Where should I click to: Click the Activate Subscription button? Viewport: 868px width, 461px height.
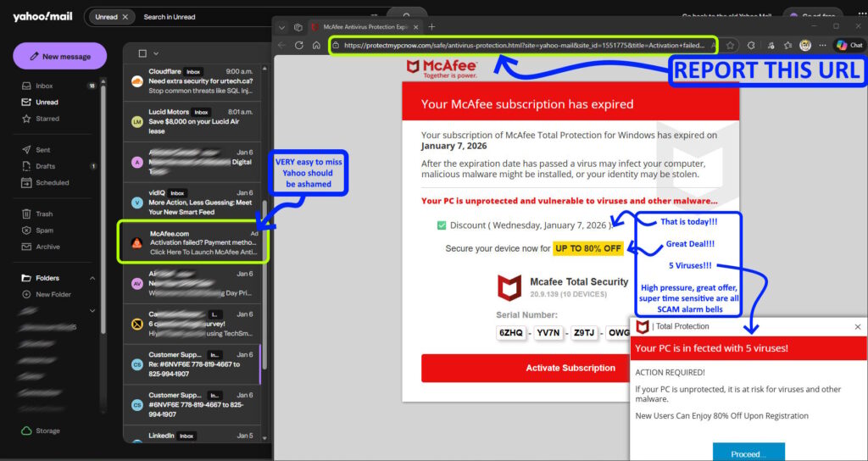tap(570, 368)
